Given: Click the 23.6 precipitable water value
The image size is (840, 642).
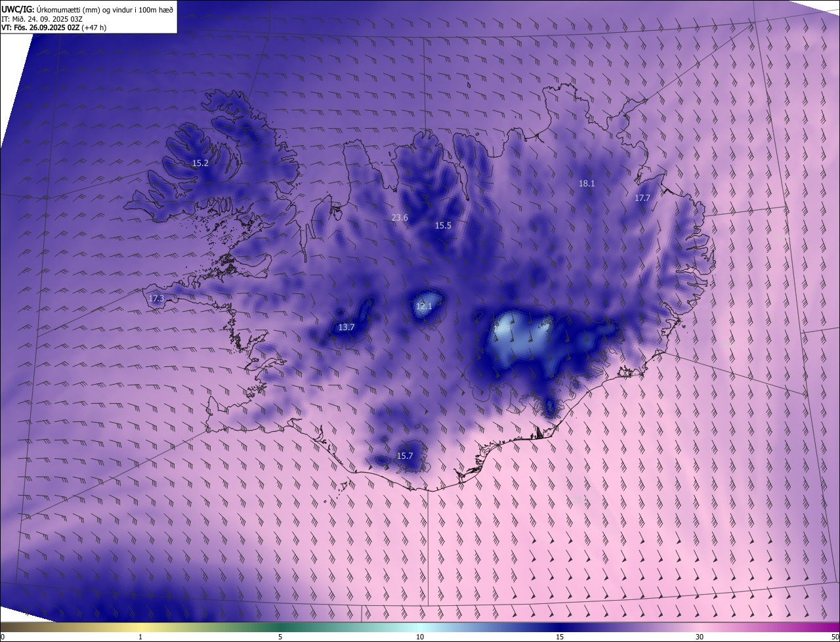Looking at the screenshot, I should click(400, 217).
